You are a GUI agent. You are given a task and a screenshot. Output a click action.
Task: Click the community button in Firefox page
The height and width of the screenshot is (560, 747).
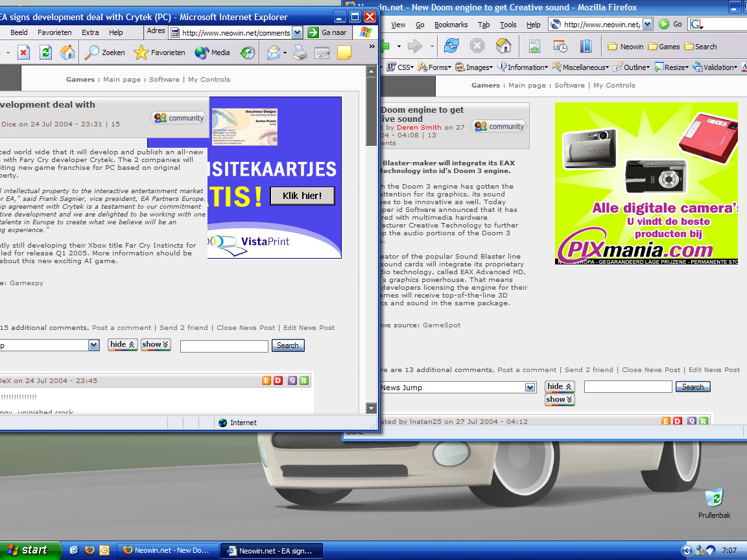[499, 126]
